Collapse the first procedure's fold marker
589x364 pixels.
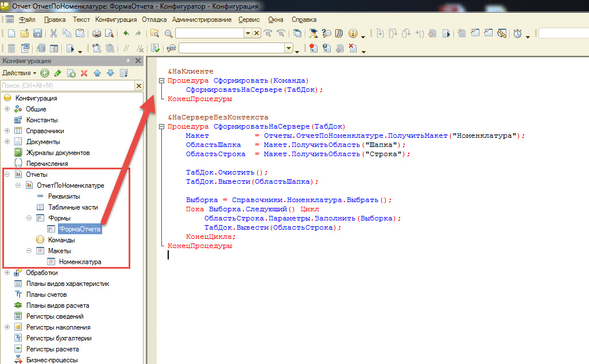click(161, 81)
